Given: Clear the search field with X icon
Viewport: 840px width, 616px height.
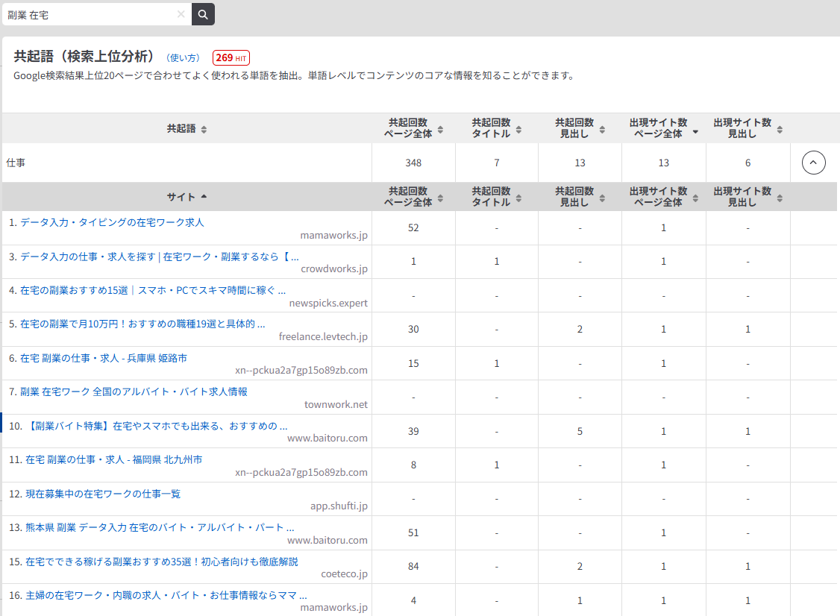Looking at the screenshot, I should [181, 14].
